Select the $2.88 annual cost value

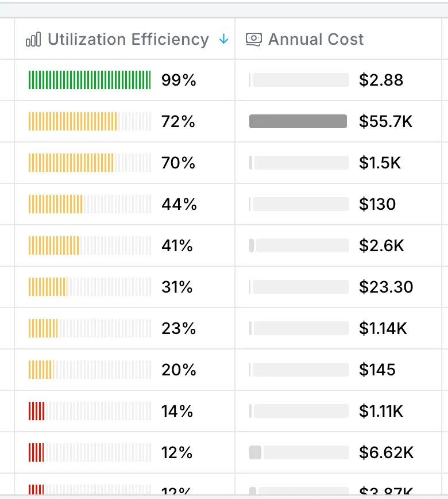381,80
